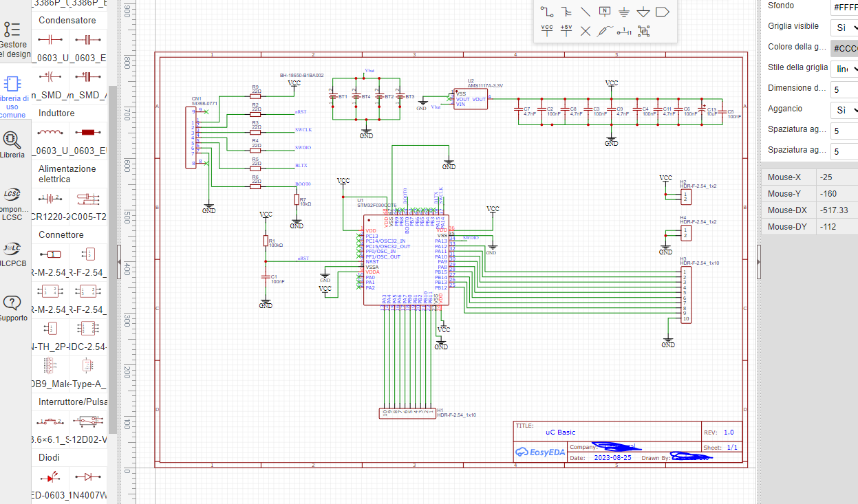The image size is (858, 504).
Task: Place a GND ground symbol from wiring tools
Action: click(x=624, y=12)
